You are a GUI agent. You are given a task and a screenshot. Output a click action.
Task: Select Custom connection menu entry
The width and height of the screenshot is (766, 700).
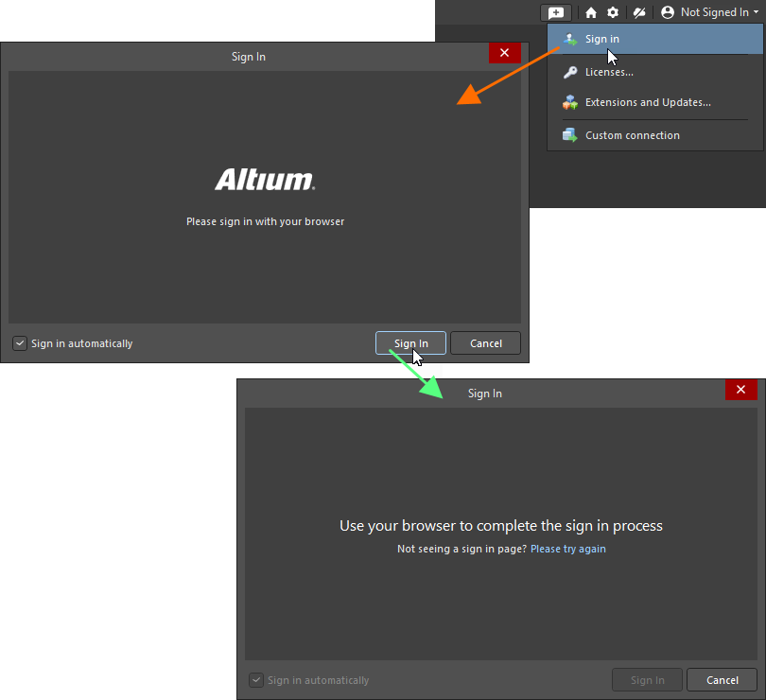[654, 135]
